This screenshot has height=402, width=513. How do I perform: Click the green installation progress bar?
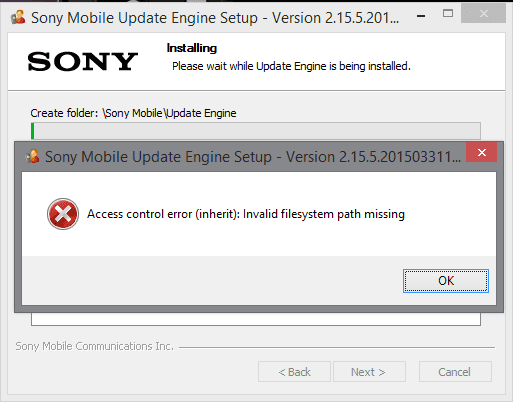(x=256, y=131)
